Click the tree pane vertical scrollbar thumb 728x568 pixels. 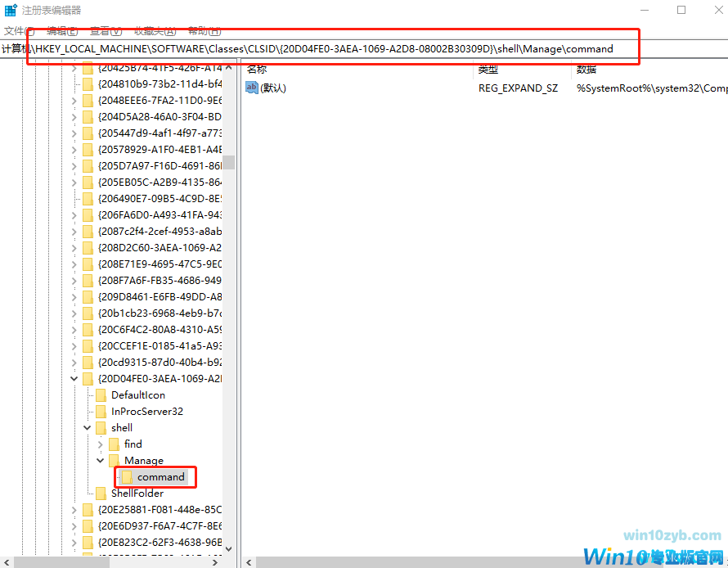tap(229, 162)
